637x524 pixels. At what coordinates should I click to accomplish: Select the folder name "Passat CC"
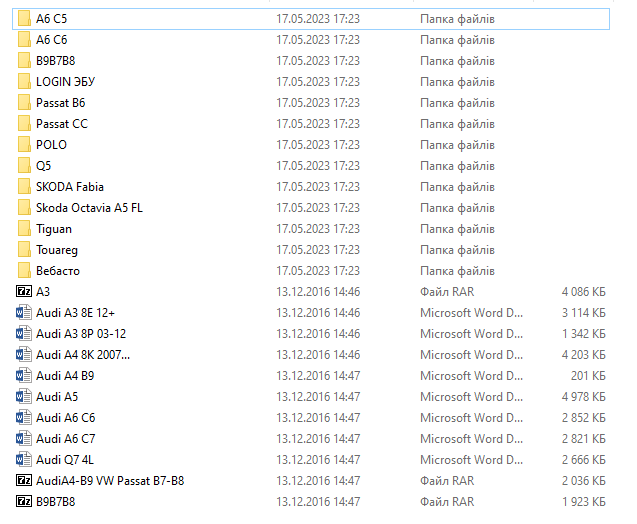point(62,123)
